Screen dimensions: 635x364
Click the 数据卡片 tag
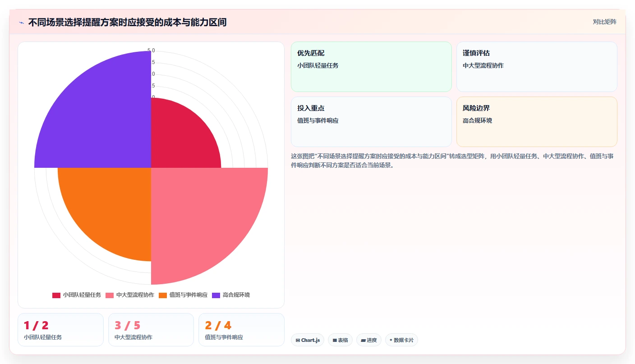[401, 340]
